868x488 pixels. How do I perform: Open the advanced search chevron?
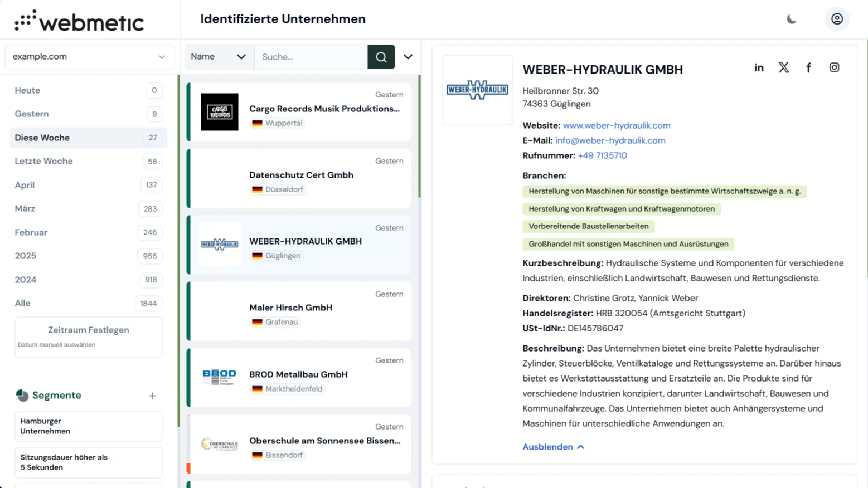[408, 56]
